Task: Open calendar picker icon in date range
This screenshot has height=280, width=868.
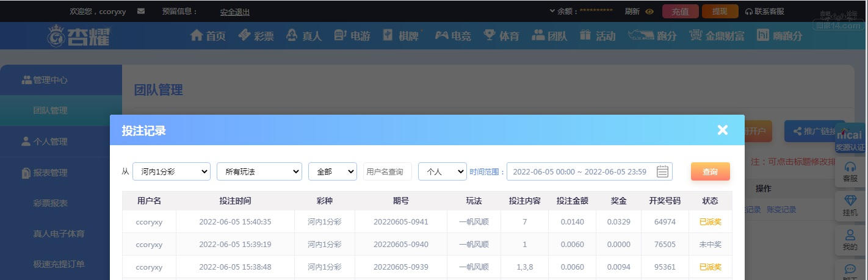Action: point(662,171)
